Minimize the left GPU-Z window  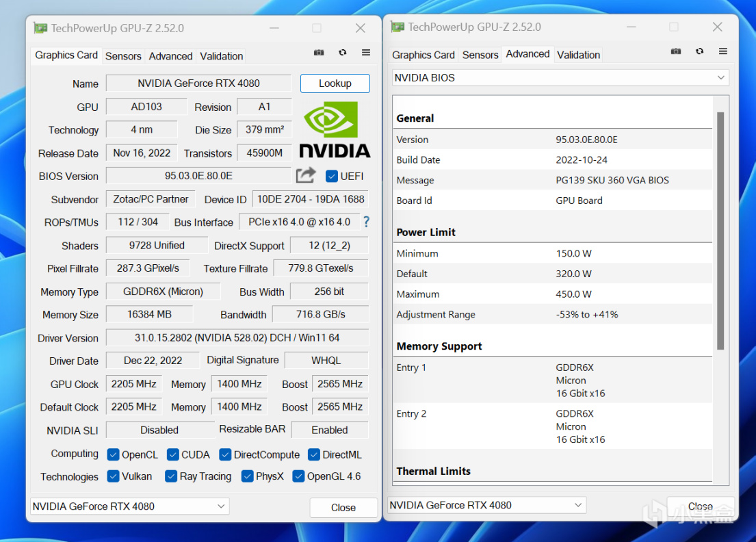coord(274,28)
